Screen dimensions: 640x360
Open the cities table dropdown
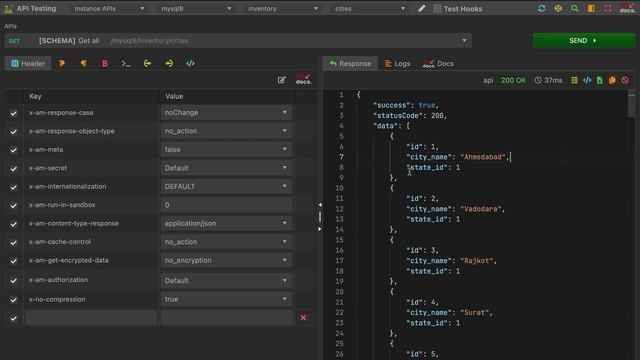pos(370,9)
